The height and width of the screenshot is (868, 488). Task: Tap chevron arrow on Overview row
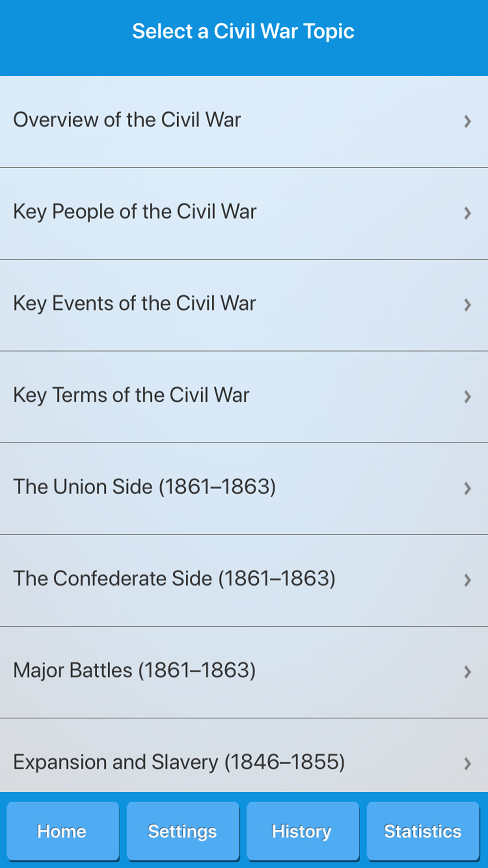coord(467,121)
